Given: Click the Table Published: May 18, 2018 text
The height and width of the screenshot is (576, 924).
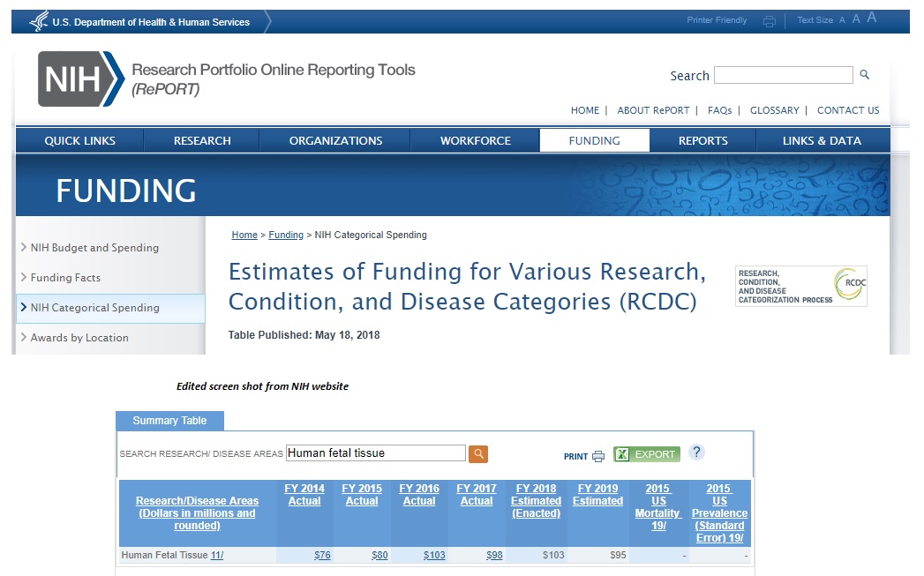Looking at the screenshot, I should [304, 334].
